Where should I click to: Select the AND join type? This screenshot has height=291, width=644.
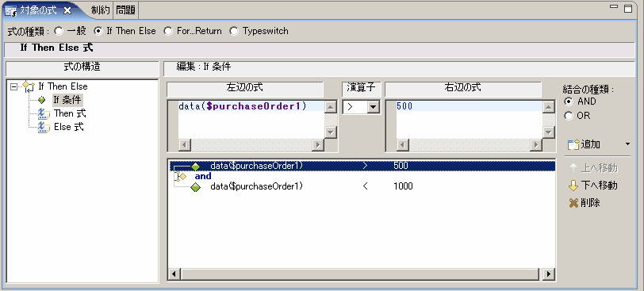pos(569,101)
